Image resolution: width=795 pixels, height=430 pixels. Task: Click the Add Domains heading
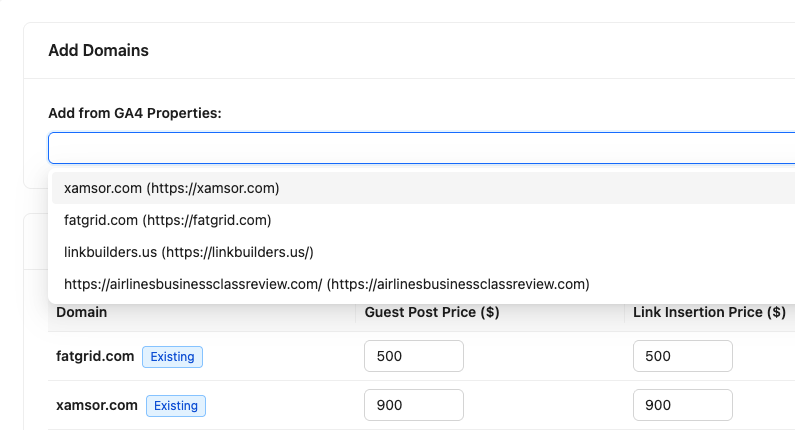coord(98,50)
